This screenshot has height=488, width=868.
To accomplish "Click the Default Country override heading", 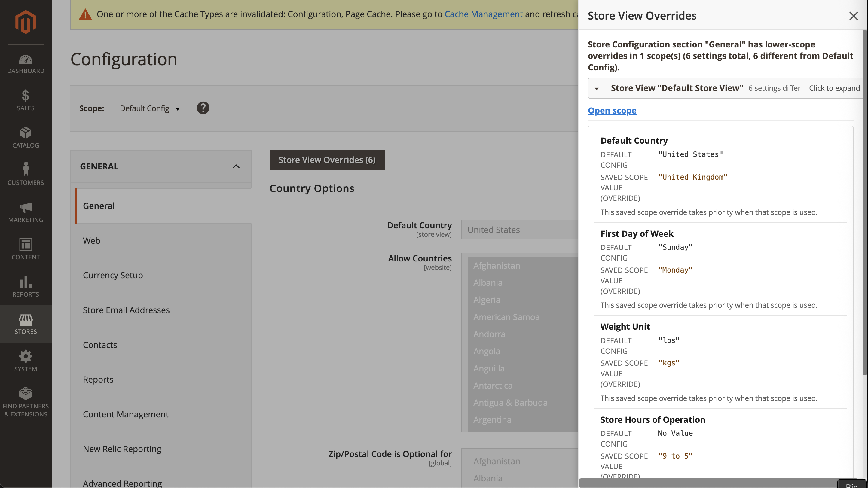I will click(634, 140).
